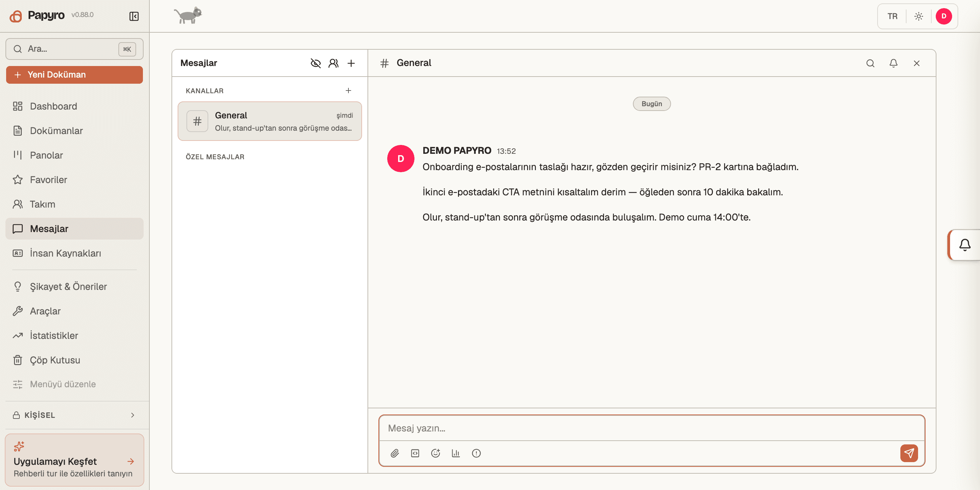The image size is (980, 490).
Task: Open the emoji picker
Action: 436,453
